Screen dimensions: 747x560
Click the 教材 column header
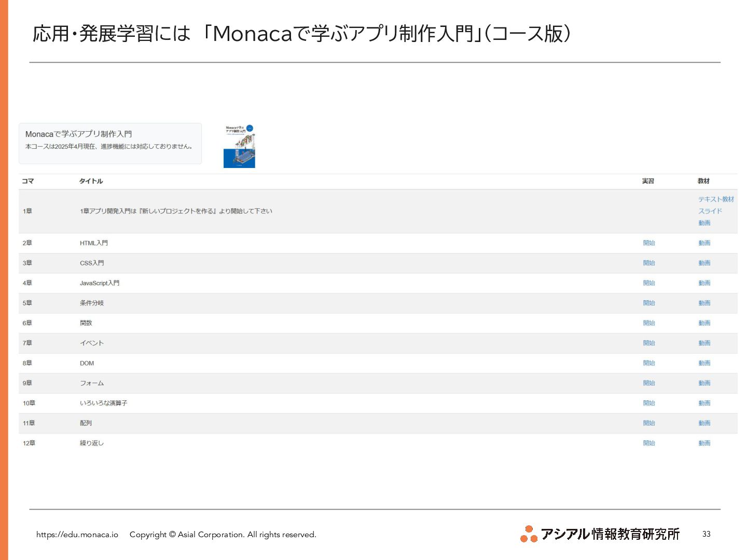703,181
